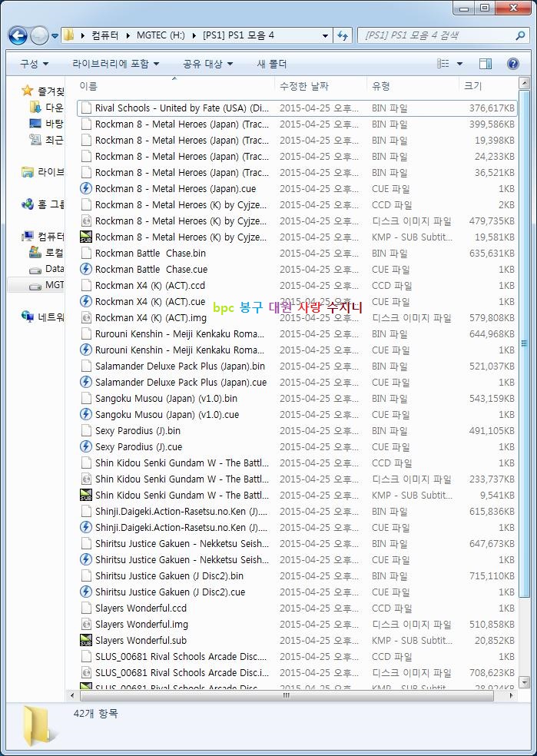This screenshot has height=756, width=537.
Task: Toggle the preview pane icon
Action: click(486, 64)
